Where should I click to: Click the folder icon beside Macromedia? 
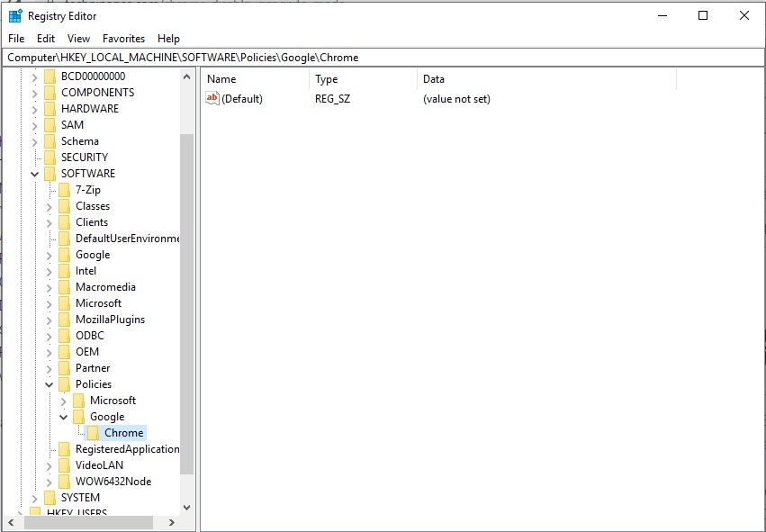[x=65, y=287]
